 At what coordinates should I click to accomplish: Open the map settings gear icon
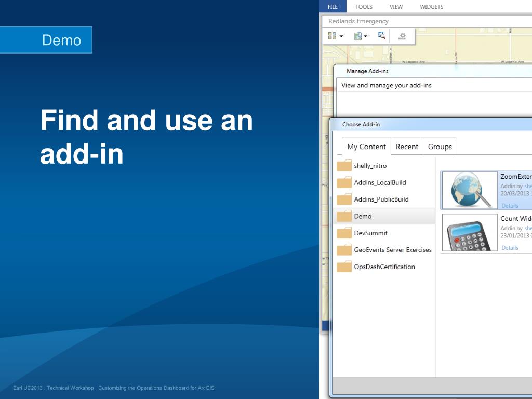coord(402,36)
